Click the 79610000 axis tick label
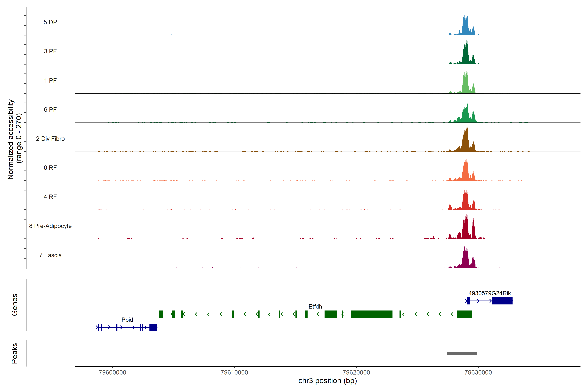The image size is (588, 392). click(x=234, y=372)
